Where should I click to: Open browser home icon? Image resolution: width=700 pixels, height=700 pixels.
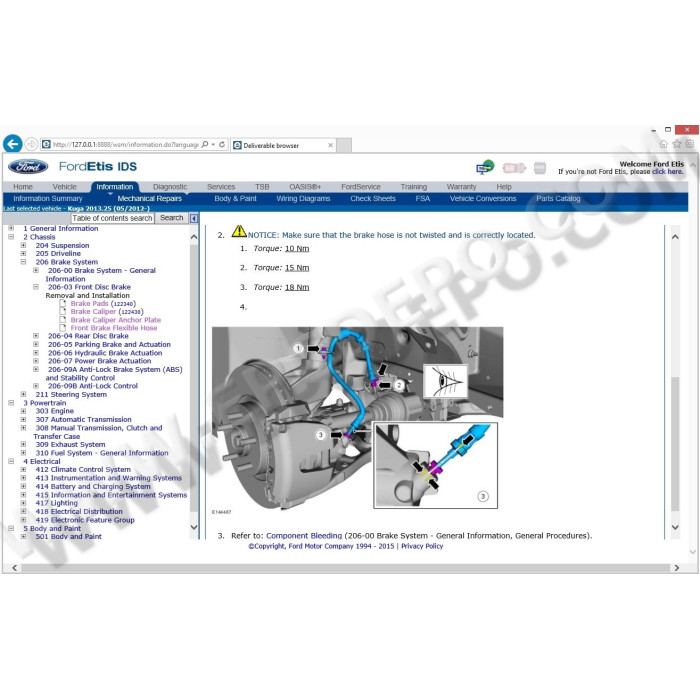[x=663, y=144]
